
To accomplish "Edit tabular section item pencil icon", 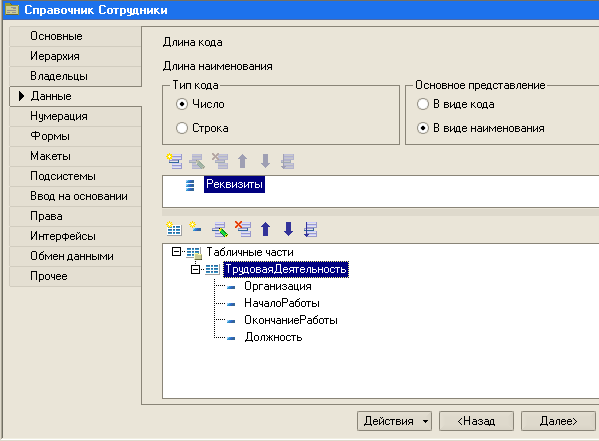I will point(220,229).
